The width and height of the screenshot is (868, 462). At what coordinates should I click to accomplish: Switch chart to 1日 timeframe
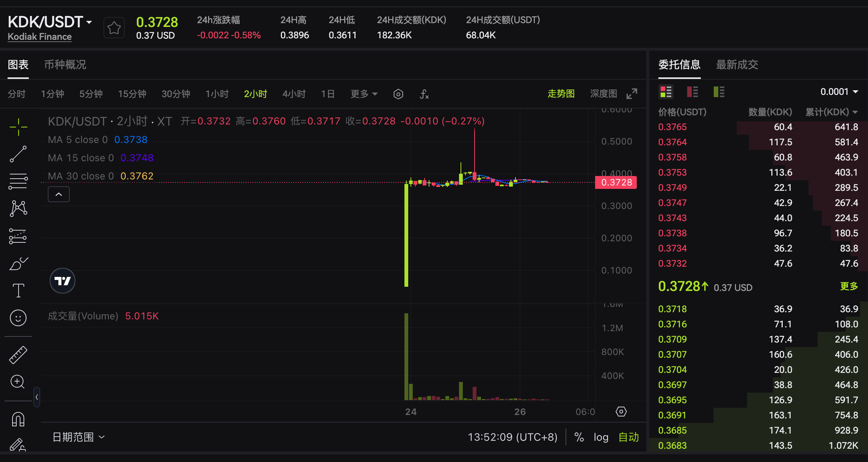[x=327, y=94]
